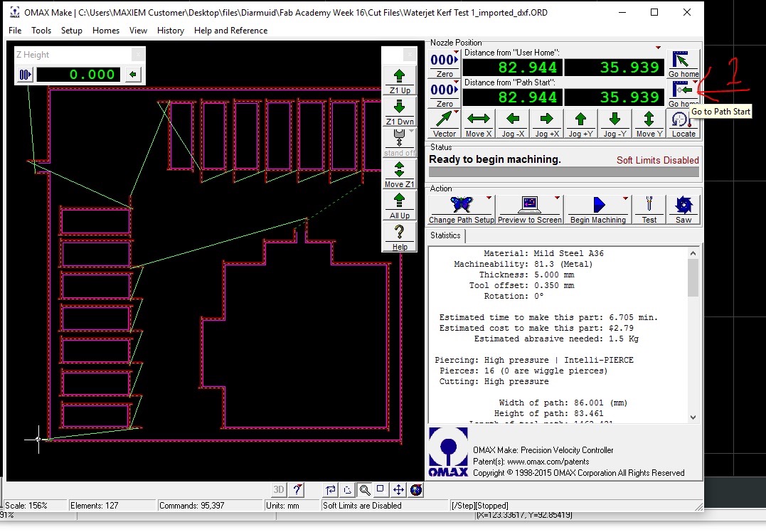Click the redraw arrows icon in bottom toolbar
This screenshot has height=532, width=766.
tap(331, 489)
